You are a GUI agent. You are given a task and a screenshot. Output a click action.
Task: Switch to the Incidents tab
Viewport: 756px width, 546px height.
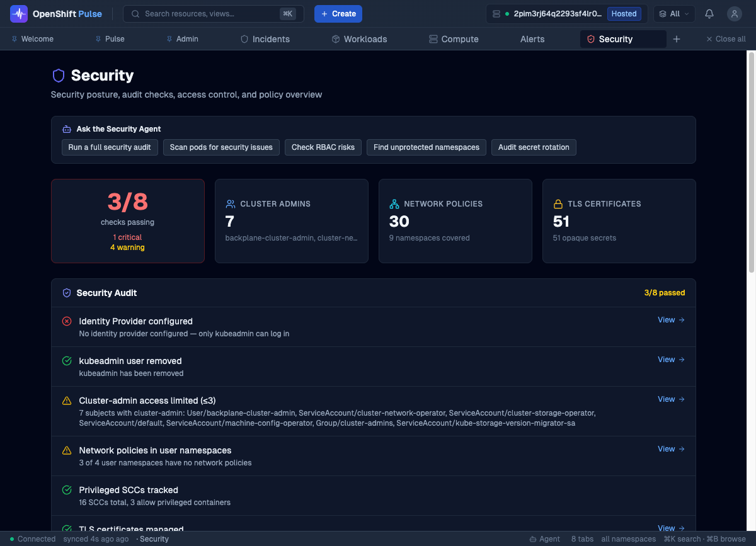point(265,39)
